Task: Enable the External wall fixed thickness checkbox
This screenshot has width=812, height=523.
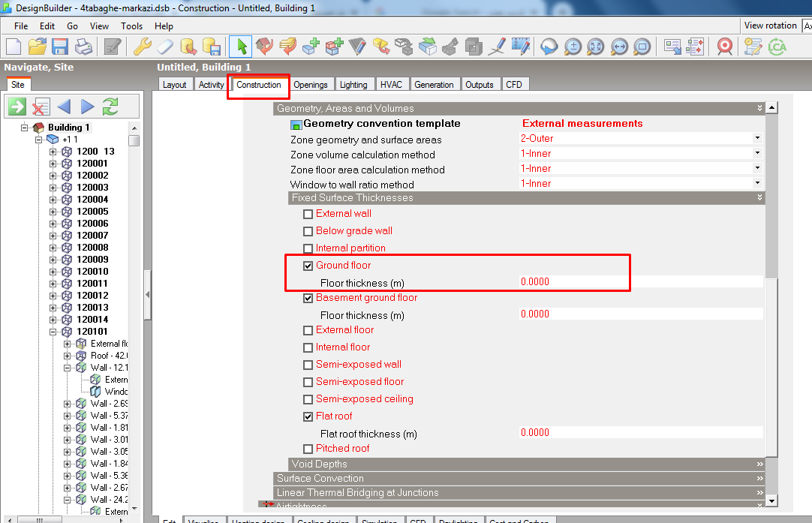Action: tap(308, 214)
